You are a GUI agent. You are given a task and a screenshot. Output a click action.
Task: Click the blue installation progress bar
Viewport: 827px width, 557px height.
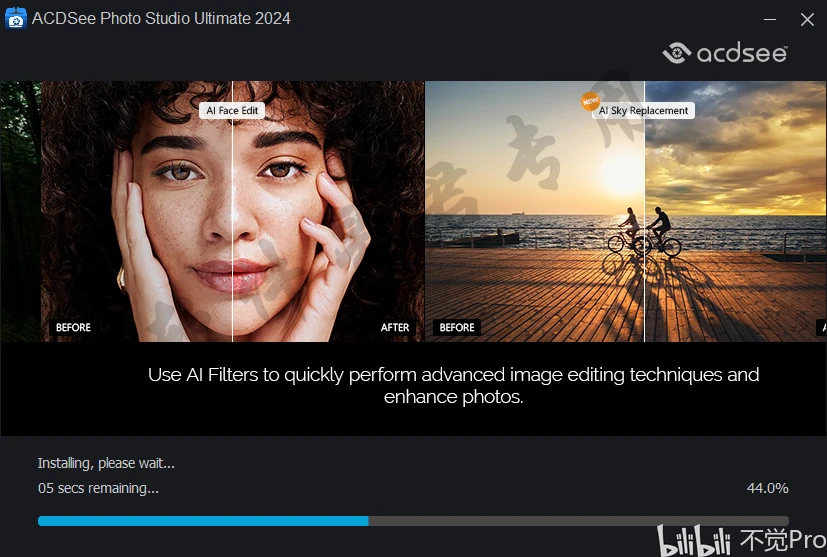tap(203, 521)
